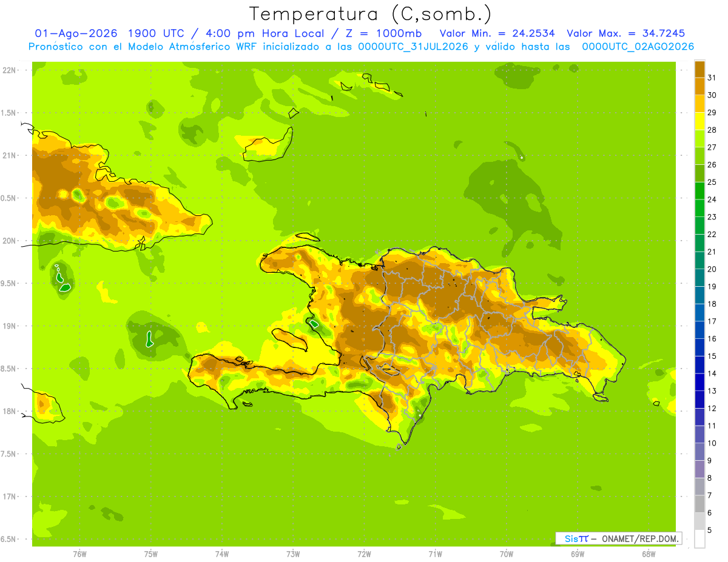Viewport: 728px width, 562px height.
Task: Click the '75W' longitude label
Action: pos(151,555)
